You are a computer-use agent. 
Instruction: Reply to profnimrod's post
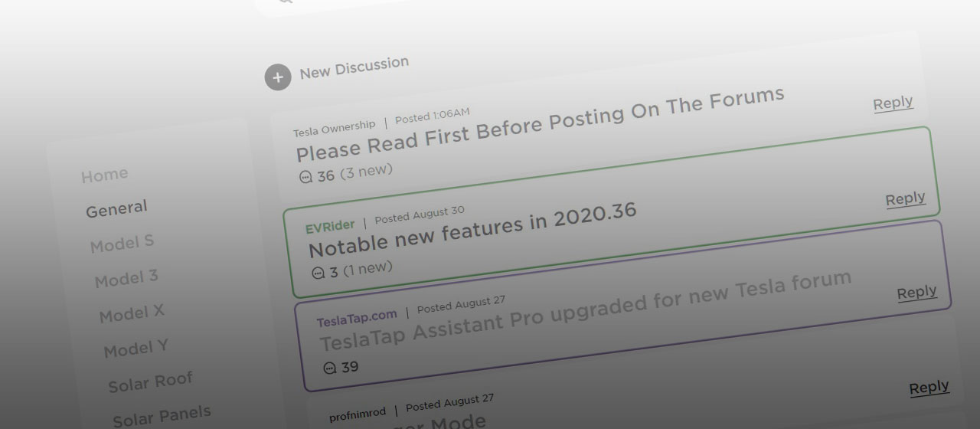929,388
